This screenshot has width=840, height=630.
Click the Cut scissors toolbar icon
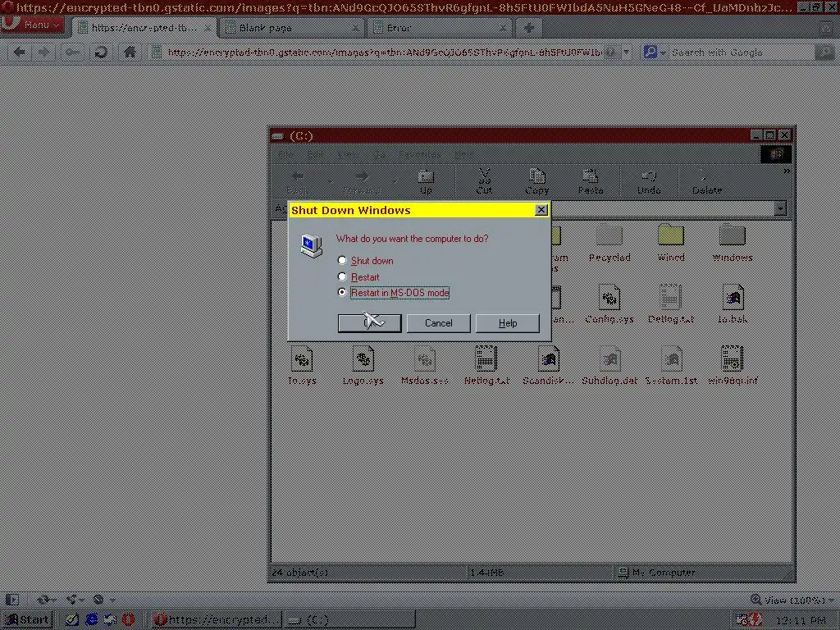click(x=484, y=181)
